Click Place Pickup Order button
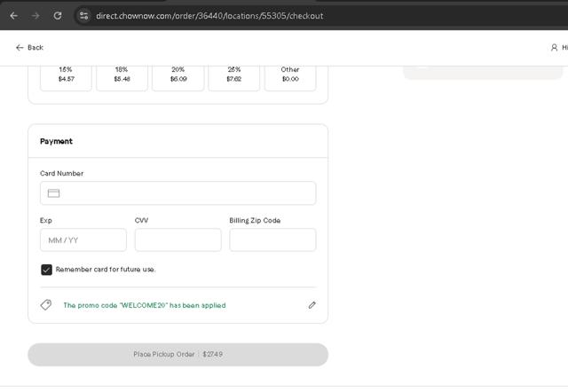The image size is (568, 392). [x=177, y=355]
